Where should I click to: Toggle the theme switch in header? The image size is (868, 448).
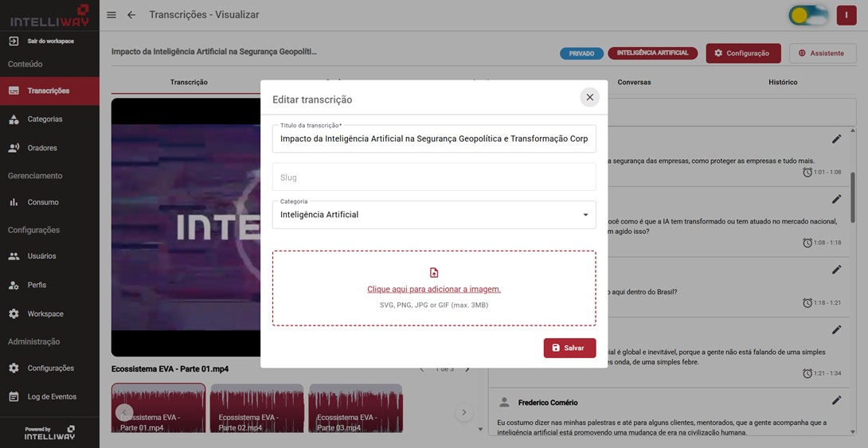click(x=807, y=15)
